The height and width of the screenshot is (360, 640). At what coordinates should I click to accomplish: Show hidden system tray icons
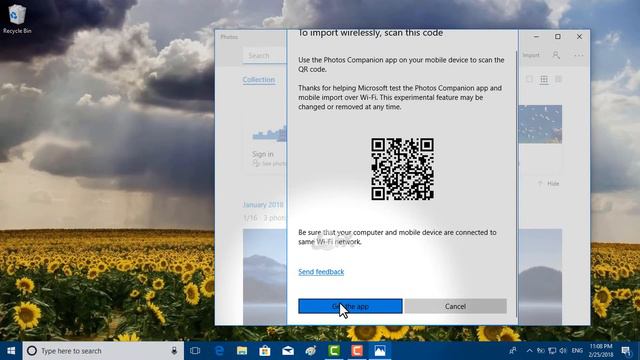(529, 351)
